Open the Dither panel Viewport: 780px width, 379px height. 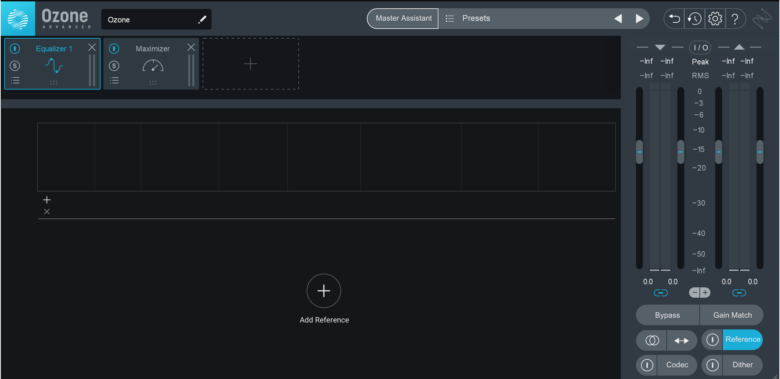[743, 365]
